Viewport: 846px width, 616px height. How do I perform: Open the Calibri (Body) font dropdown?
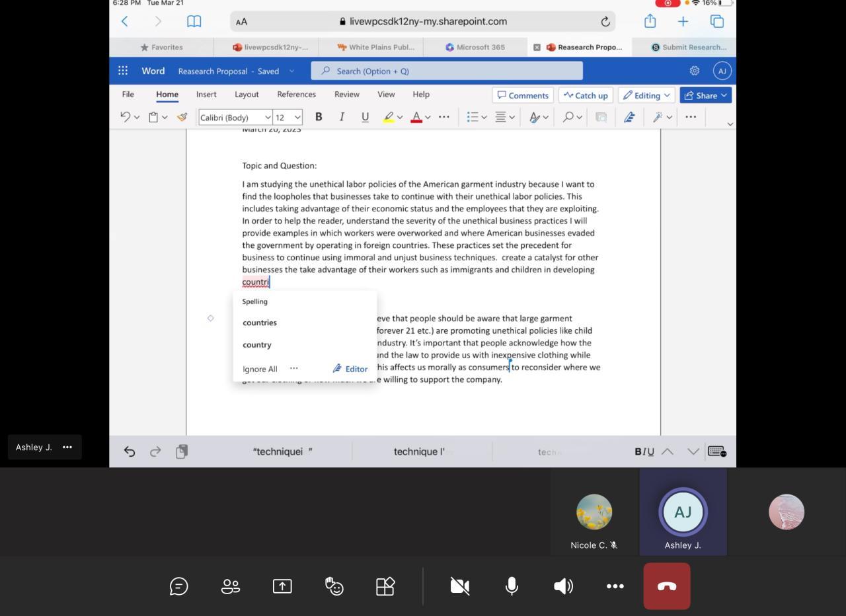click(x=235, y=117)
